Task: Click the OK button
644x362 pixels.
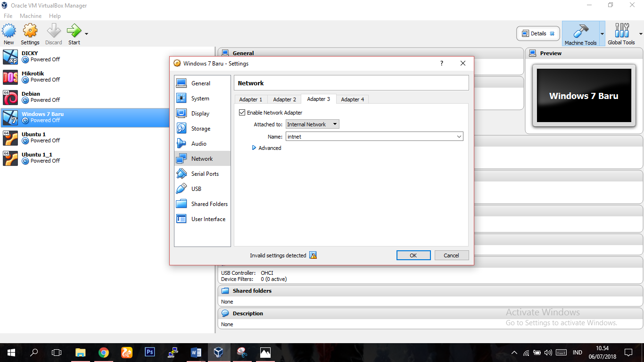Action: click(413, 255)
